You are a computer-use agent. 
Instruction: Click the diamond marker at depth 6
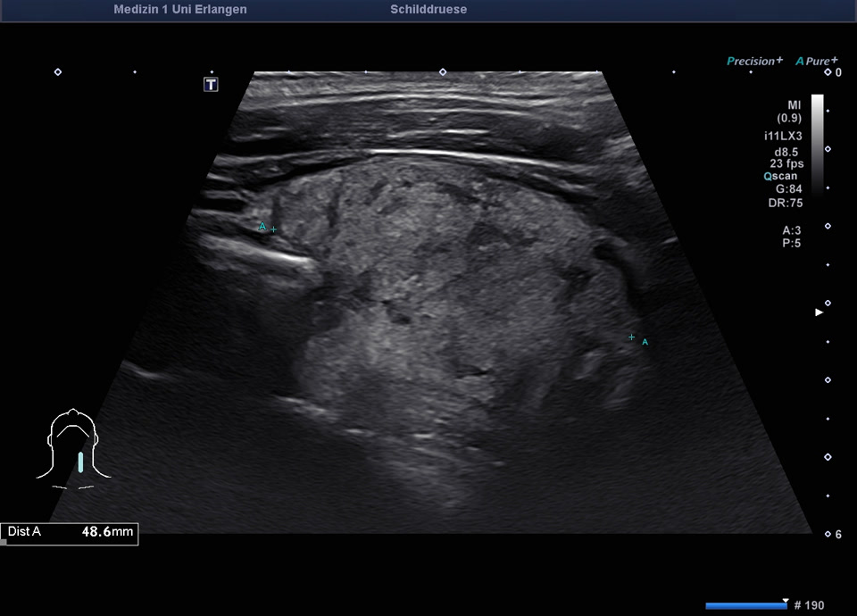coord(828,534)
